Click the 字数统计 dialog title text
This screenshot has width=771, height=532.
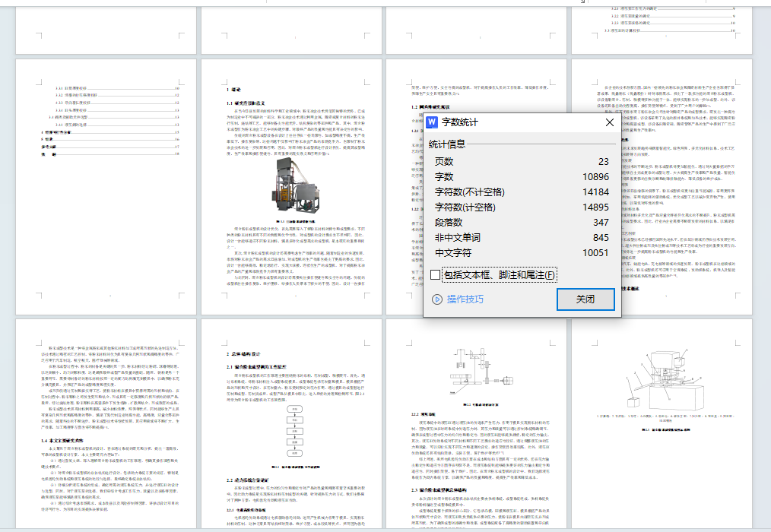click(x=460, y=122)
